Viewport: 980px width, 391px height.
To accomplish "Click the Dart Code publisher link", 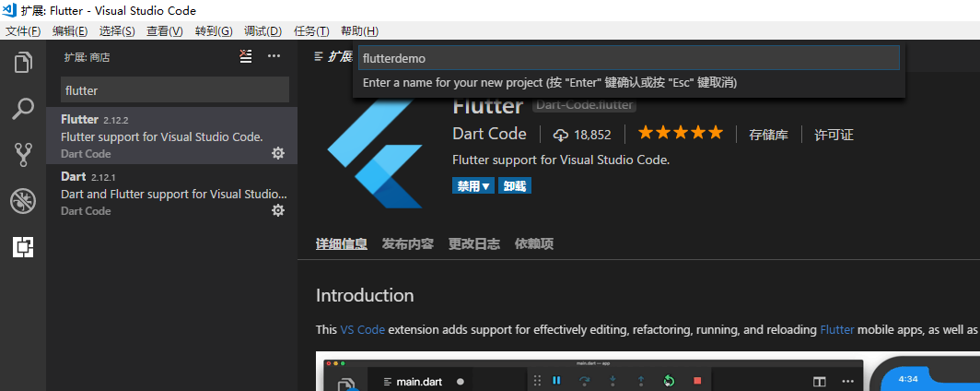I will click(x=489, y=134).
